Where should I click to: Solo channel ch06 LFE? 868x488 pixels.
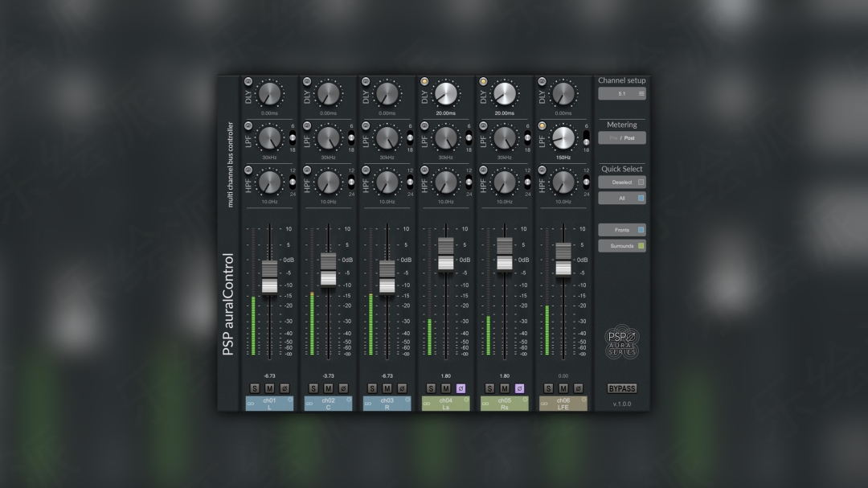point(548,388)
